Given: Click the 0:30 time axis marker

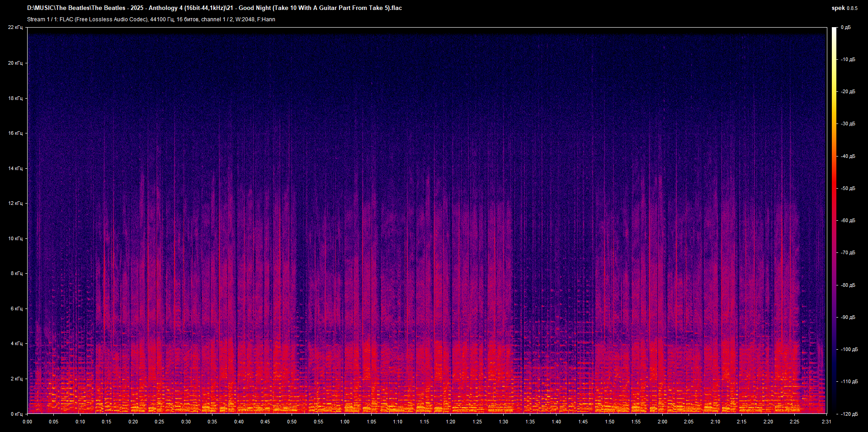Looking at the screenshot, I should (186, 422).
